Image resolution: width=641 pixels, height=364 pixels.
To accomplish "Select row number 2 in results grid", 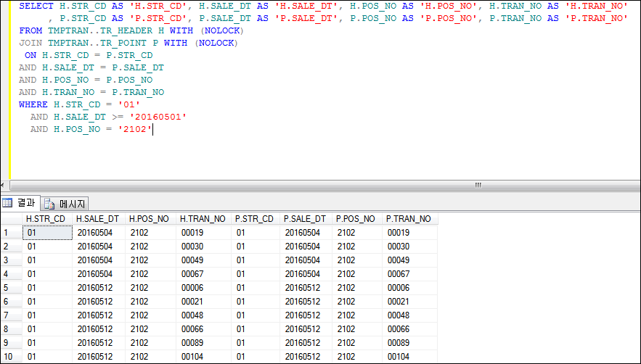I will coord(11,247).
